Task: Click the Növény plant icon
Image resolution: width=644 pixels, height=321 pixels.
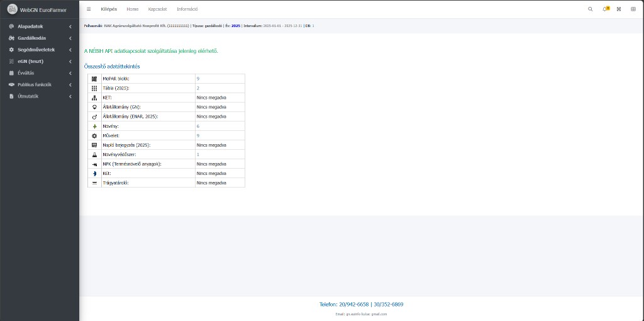Action: coord(94,126)
